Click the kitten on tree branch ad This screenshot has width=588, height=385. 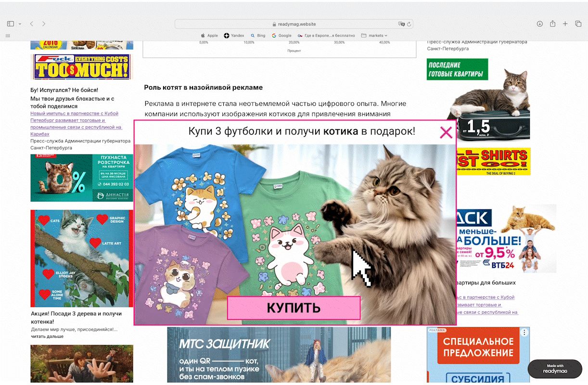click(82, 258)
